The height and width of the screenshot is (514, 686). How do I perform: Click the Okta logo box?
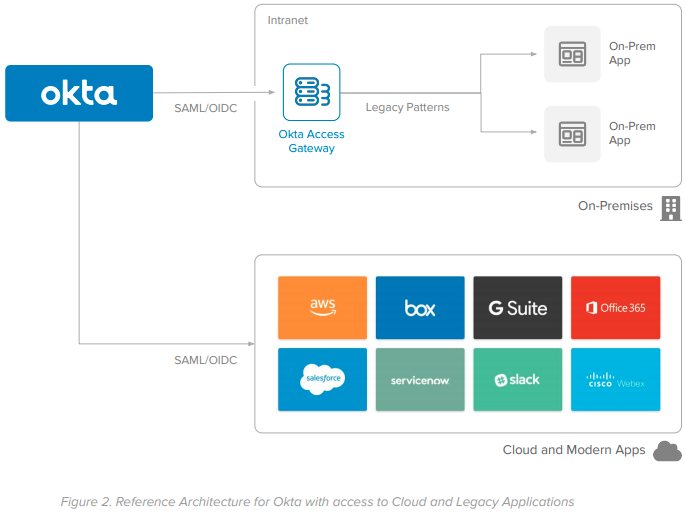pos(79,93)
